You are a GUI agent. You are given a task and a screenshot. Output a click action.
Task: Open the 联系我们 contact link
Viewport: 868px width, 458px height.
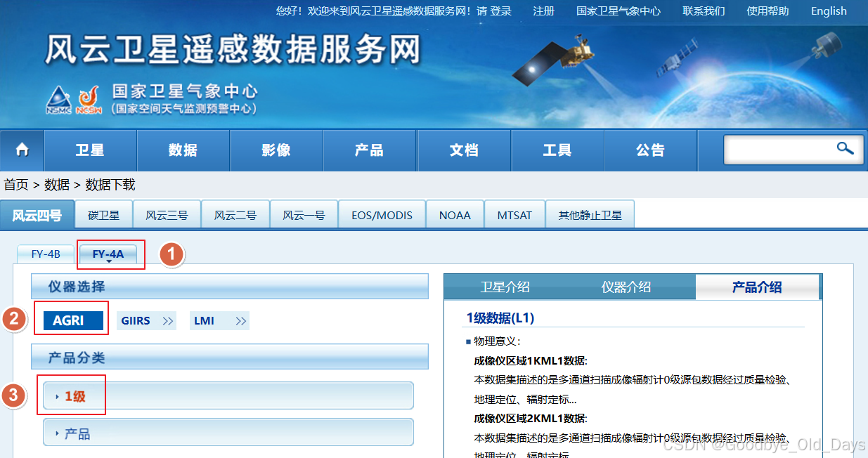704,11
